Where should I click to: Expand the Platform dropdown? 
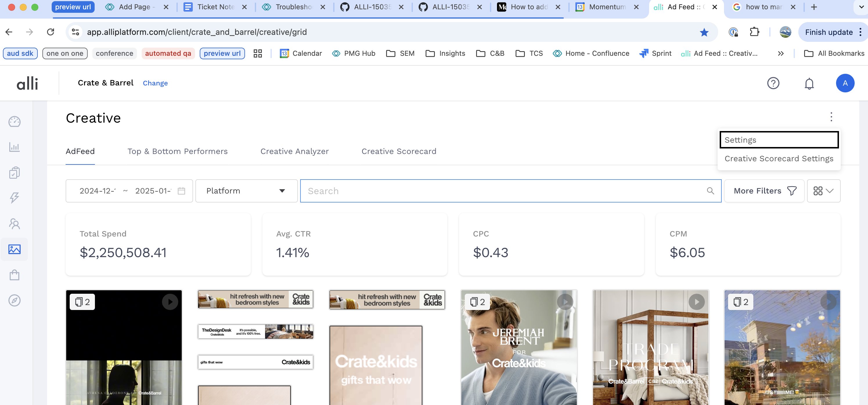point(246,191)
